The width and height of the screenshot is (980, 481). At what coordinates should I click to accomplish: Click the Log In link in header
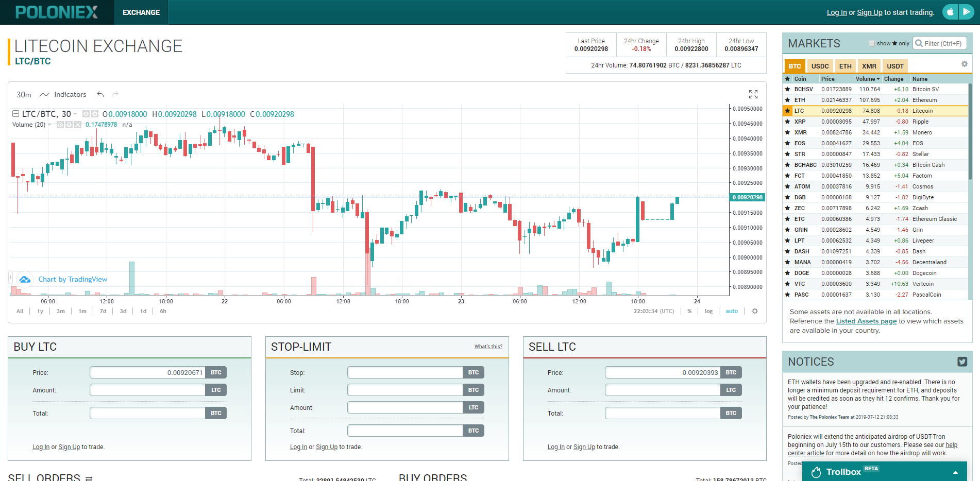tap(837, 12)
